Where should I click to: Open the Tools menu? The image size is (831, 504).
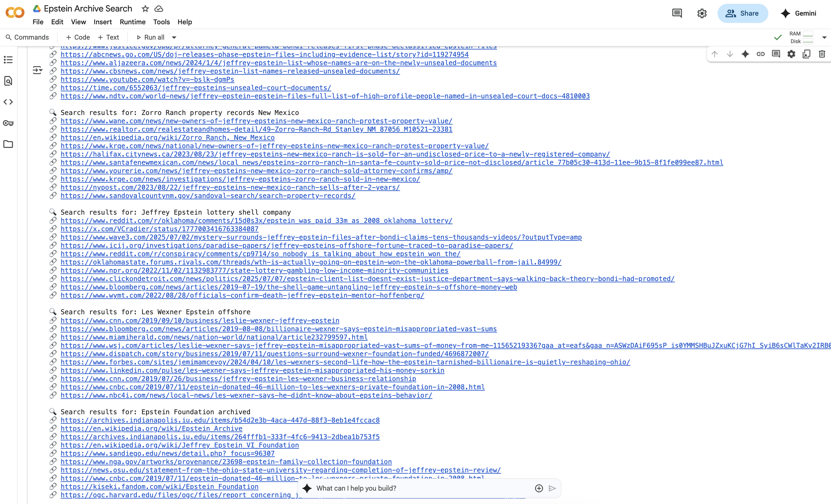point(161,22)
